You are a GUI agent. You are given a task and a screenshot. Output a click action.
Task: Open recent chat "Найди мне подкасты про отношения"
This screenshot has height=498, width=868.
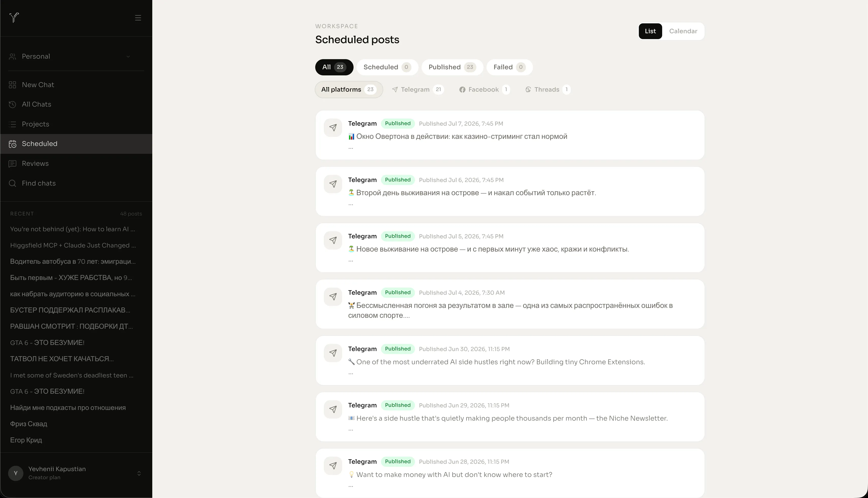(x=68, y=408)
